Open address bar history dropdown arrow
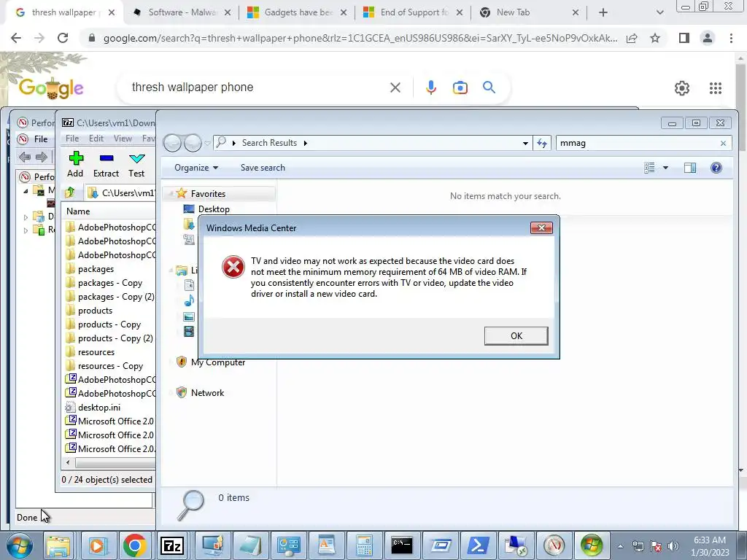The width and height of the screenshot is (747, 560). point(525,143)
